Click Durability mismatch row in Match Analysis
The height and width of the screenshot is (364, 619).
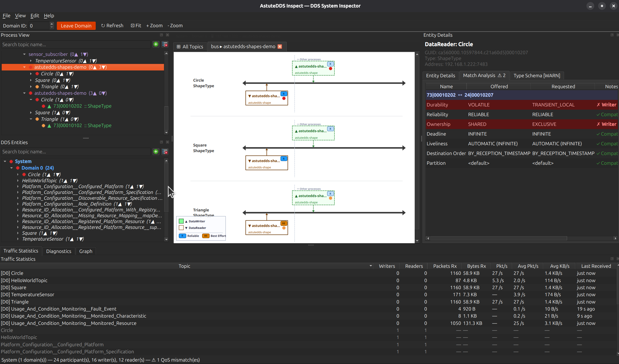[x=522, y=105]
